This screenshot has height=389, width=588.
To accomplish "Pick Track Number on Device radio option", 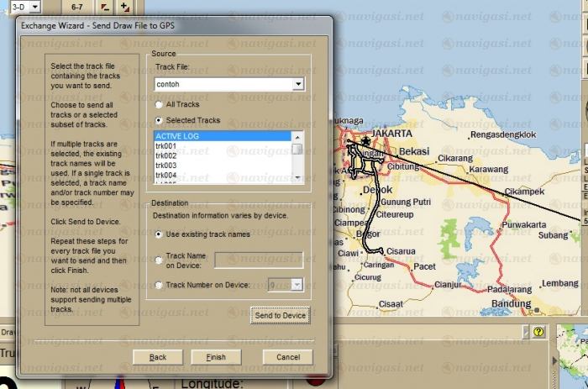I will pos(159,286).
